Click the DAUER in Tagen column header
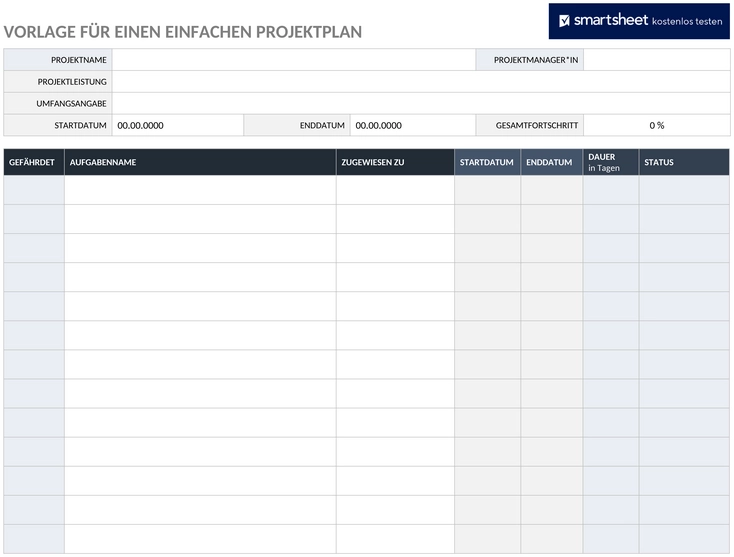The image size is (734, 557). pos(611,162)
